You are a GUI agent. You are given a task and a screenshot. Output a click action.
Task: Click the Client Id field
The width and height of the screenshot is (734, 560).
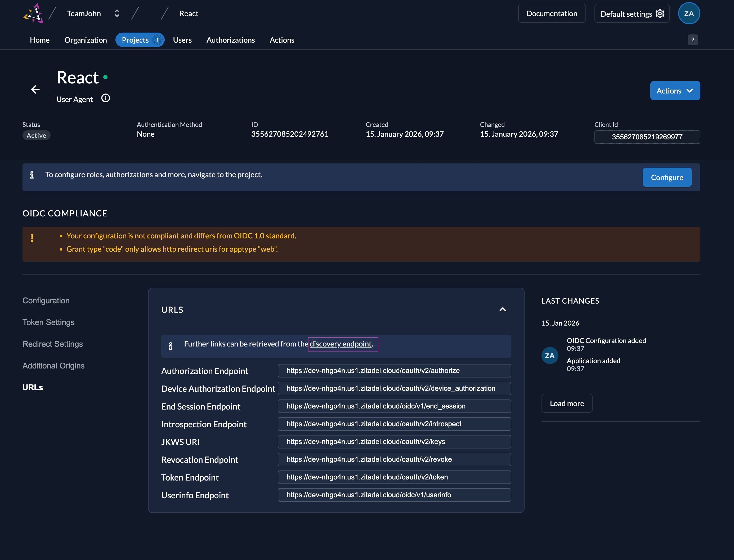647,137
